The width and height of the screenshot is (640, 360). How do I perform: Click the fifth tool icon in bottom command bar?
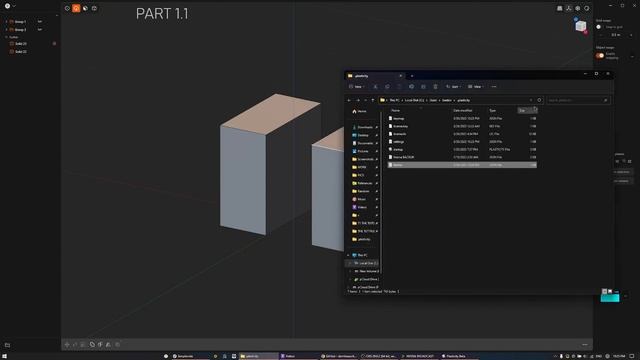coord(100,344)
